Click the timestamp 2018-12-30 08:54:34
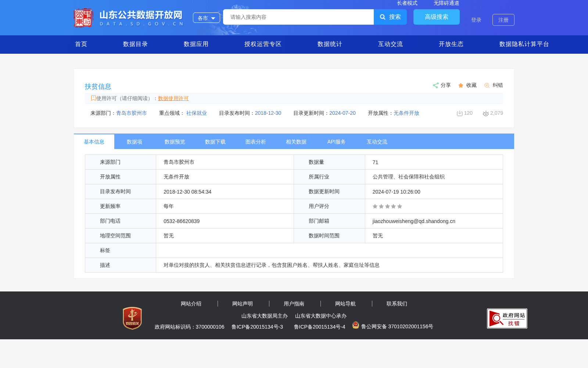588x368 pixels. coord(187,192)
